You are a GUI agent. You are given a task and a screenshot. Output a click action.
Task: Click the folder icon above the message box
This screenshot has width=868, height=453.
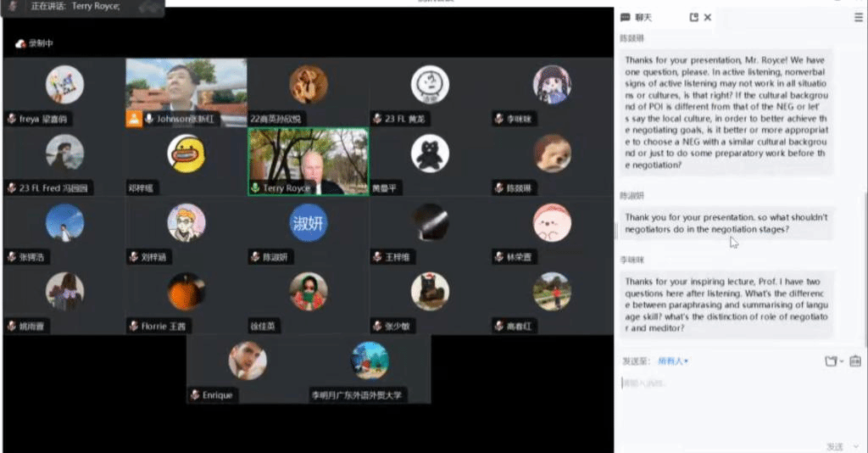point(831,361)
